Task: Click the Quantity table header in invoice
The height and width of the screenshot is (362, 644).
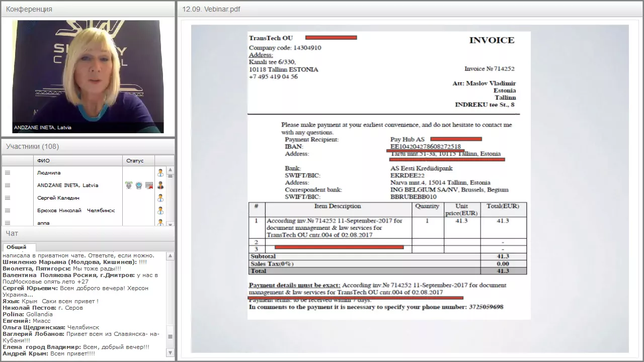Action: pyautogui.click(x=427, y=206)
